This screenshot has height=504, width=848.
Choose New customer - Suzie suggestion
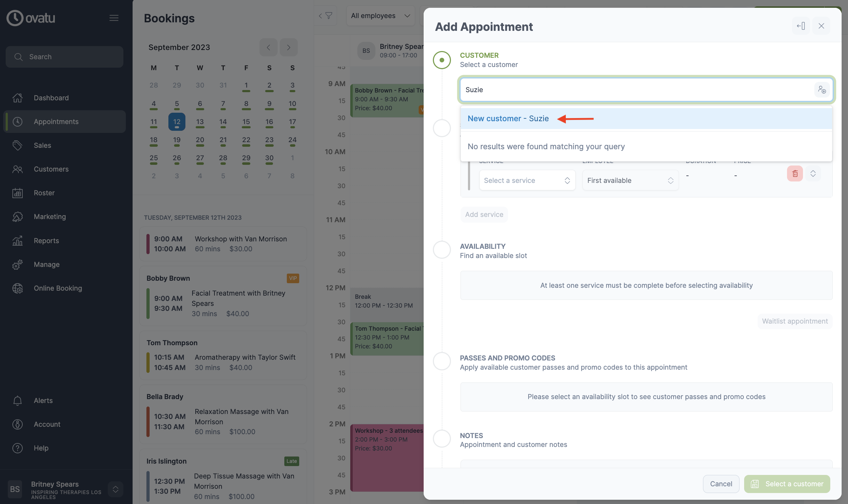point(508,118)
